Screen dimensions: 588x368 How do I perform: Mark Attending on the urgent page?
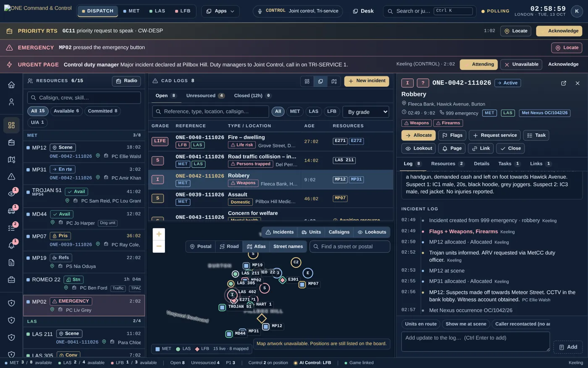479,65
